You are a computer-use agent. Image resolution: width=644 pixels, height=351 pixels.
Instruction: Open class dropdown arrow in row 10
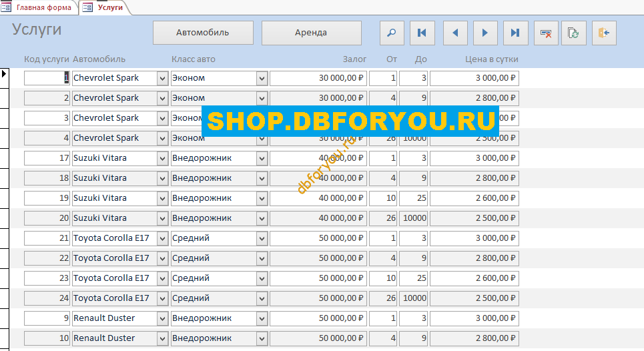[262, 338]
